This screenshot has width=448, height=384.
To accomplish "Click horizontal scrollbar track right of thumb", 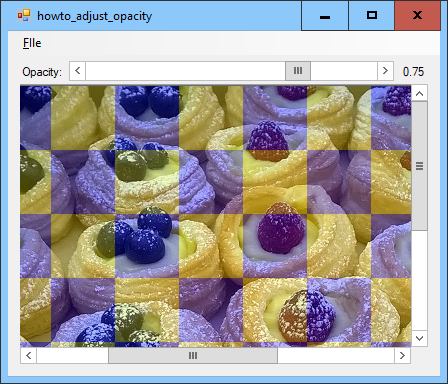I will click(x=336, y=355).
